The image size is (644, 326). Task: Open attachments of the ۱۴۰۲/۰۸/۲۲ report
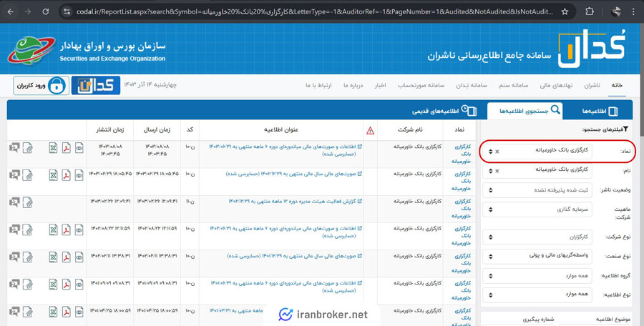tap(27, 230)
